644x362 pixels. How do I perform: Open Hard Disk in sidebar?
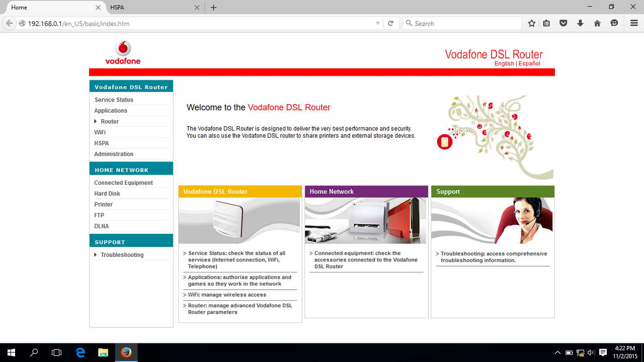[x=107, y=194]
